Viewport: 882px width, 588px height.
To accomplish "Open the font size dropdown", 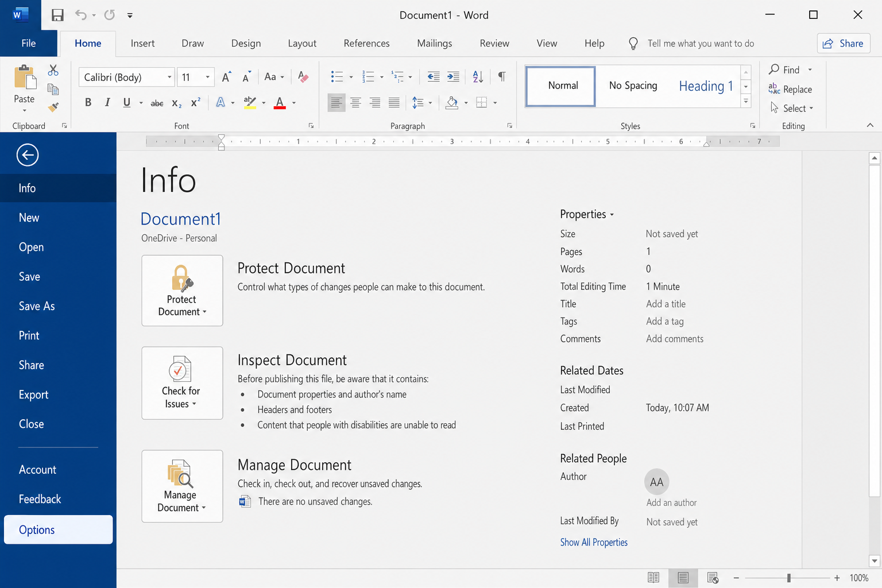I will pos(207,77).
